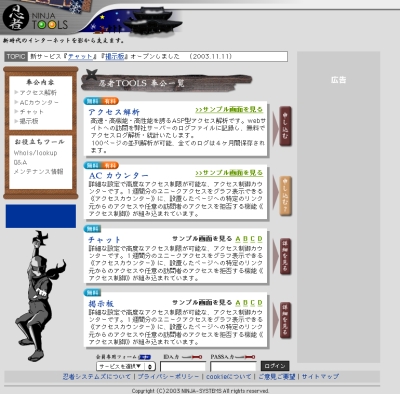400x394 pixels.
Task: Select アクセス解析 in the sidebar menu
Action: (38, 92)
